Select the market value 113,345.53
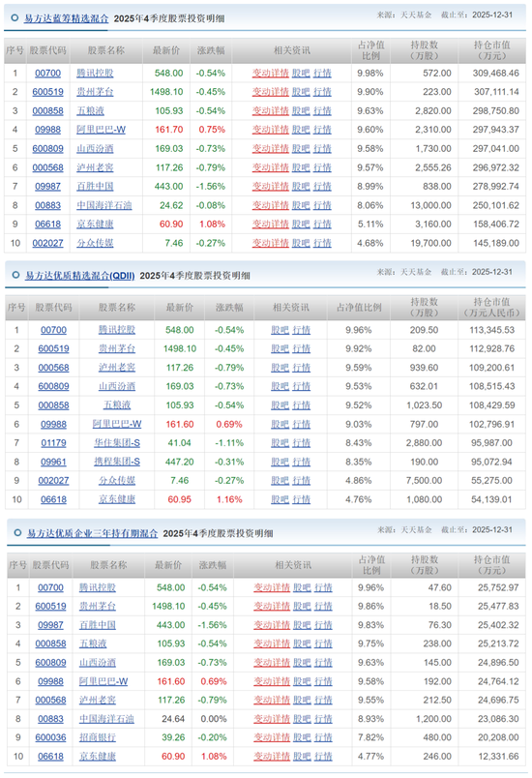The width and height of the screenshot is (532, 778). [491, 330]
